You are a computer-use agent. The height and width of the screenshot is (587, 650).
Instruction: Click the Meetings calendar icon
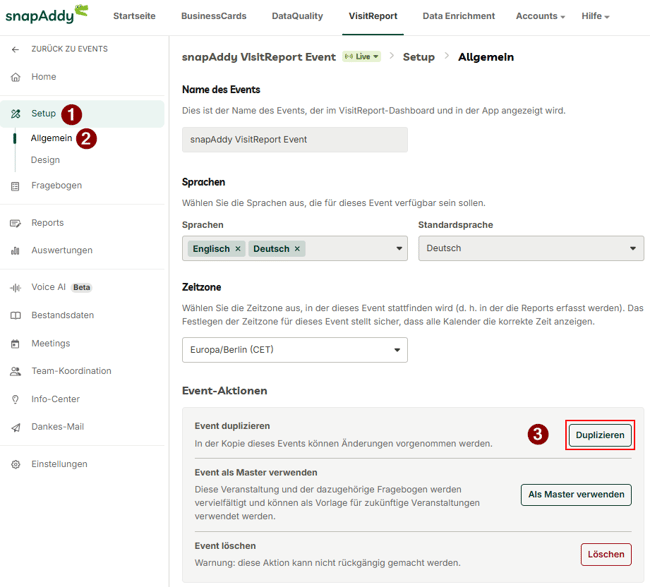15,344
